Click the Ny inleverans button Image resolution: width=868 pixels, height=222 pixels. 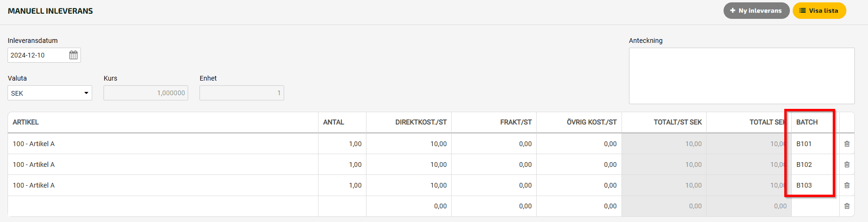(756, 10)
